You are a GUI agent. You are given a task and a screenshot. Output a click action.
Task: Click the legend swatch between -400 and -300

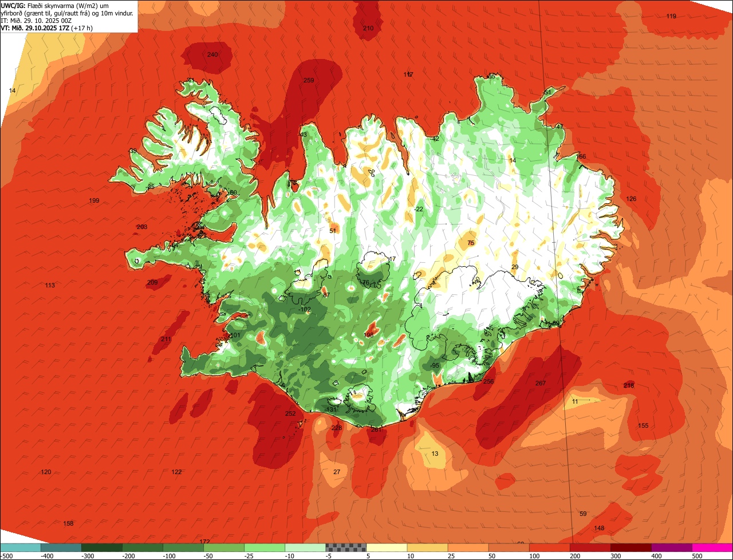[61, 547]
